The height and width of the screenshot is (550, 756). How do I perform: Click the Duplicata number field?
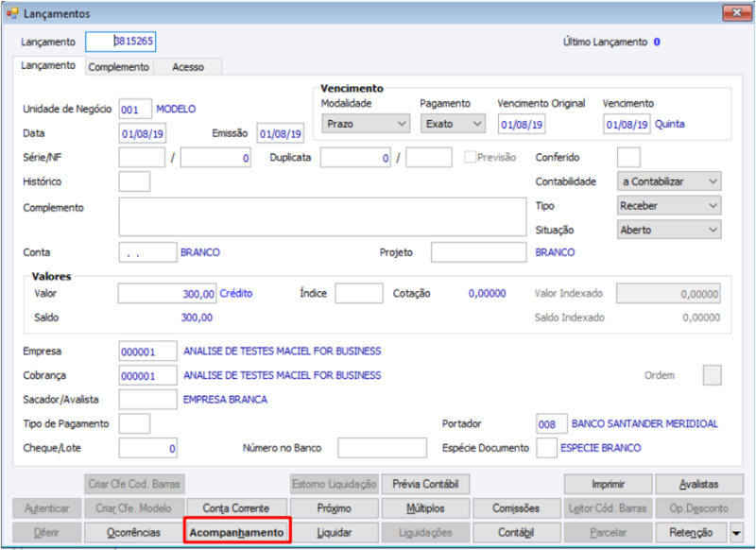355,157
